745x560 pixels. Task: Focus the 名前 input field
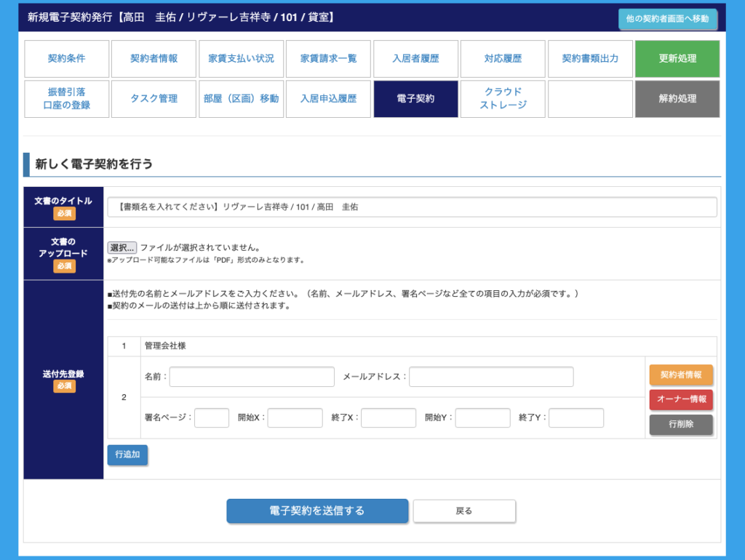pyautogui.click(x=252, y=377)
